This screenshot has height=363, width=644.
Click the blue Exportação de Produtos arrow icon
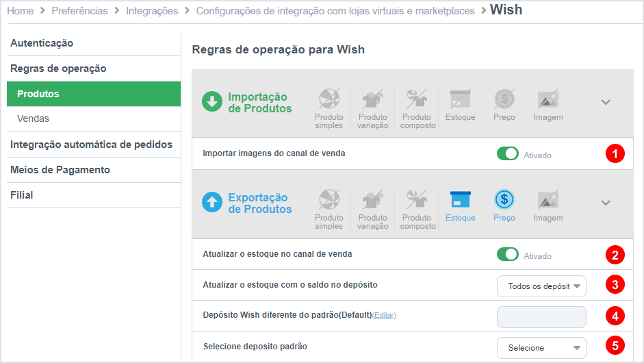pyautogui.click(x=212, y=202)
